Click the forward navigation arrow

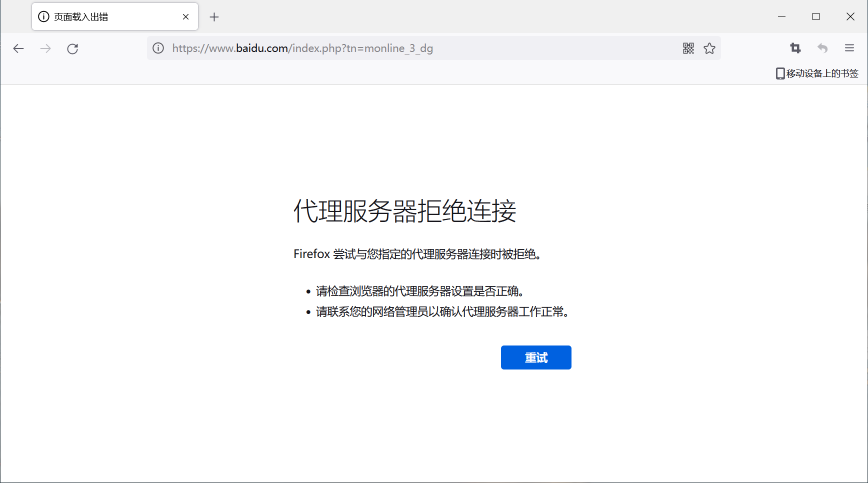point(45,48)
